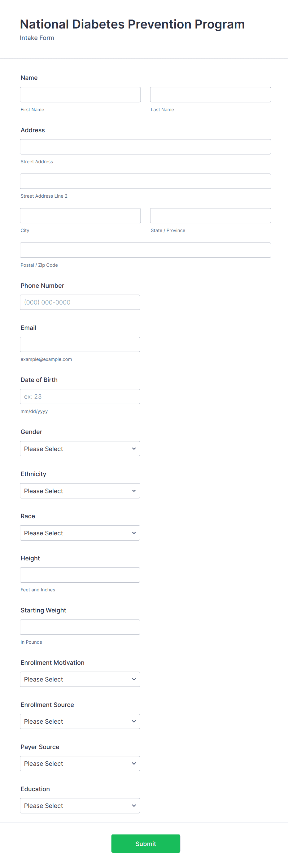This screenshot has height=868, width=288.
Task: Select the Street Address Line 2 field
Action: 145,181
